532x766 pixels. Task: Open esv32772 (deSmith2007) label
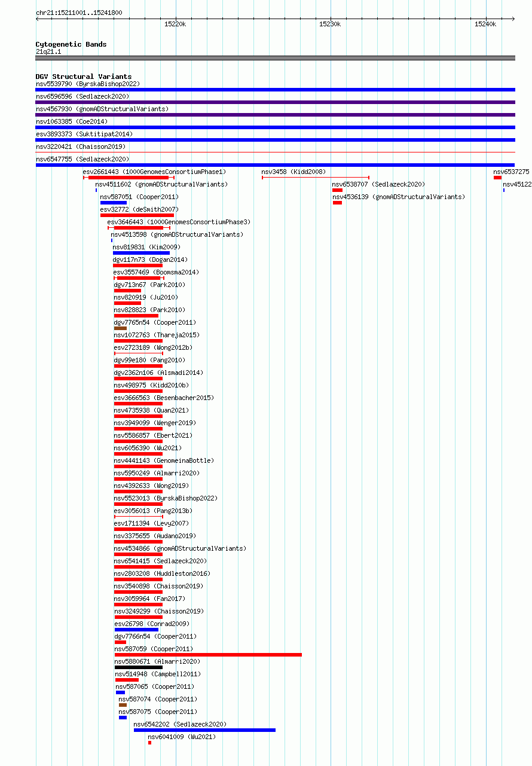(139, 209)
